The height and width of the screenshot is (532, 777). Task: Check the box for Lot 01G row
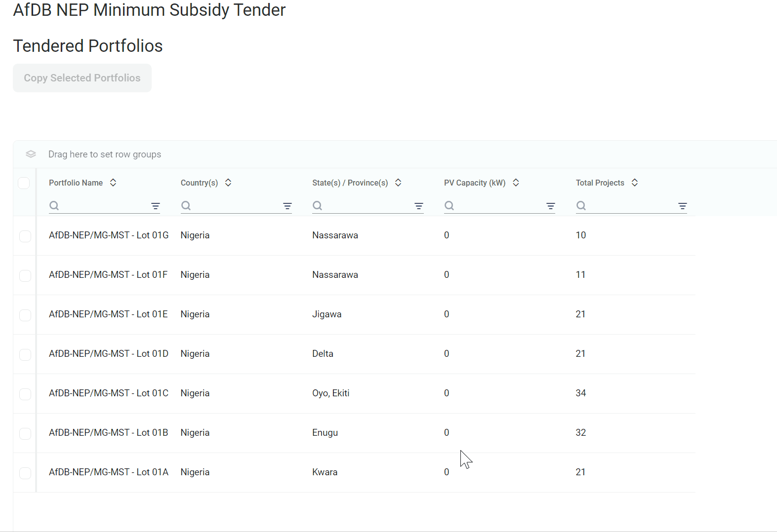pos(25,236)
